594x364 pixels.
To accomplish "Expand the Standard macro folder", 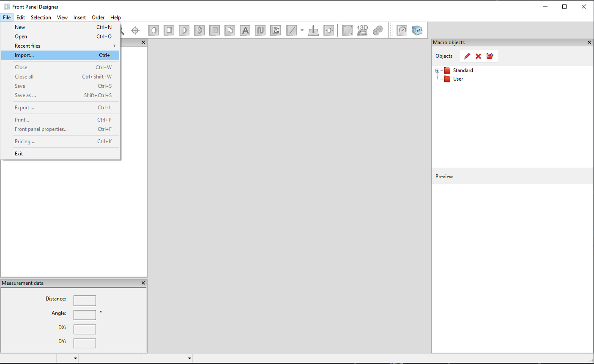I will pos(438,71).
